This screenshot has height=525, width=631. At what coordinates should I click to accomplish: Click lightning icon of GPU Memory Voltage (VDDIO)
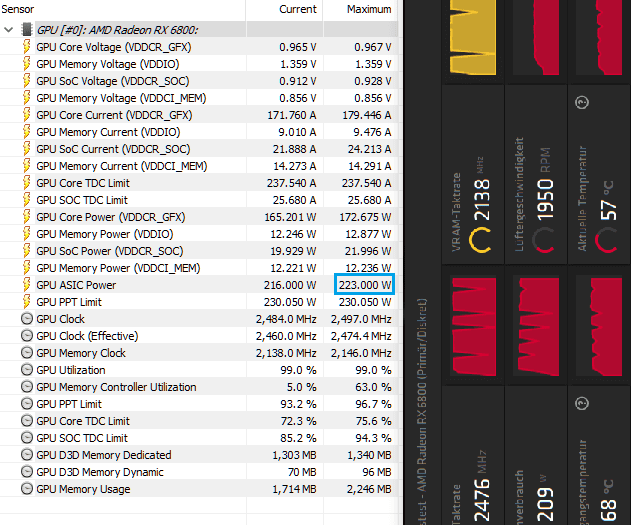coord(27,64)
